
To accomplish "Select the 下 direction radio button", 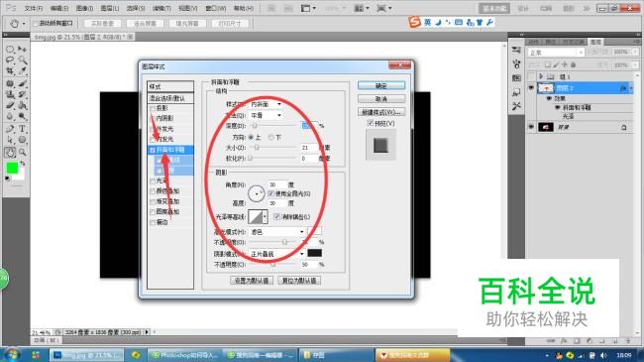I will click(x=271, y=138).
